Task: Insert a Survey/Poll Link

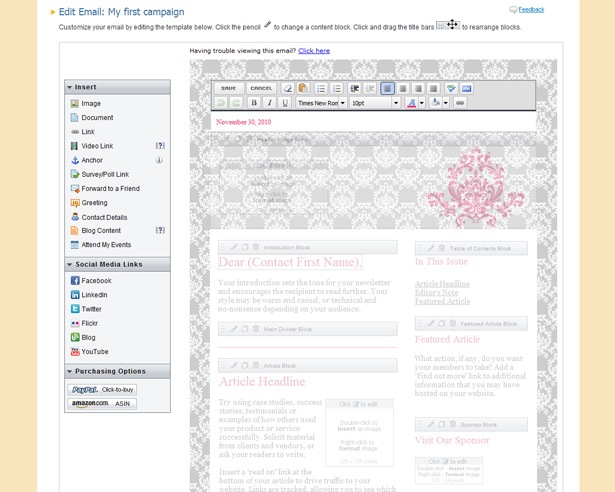Action: click(100, 174)
